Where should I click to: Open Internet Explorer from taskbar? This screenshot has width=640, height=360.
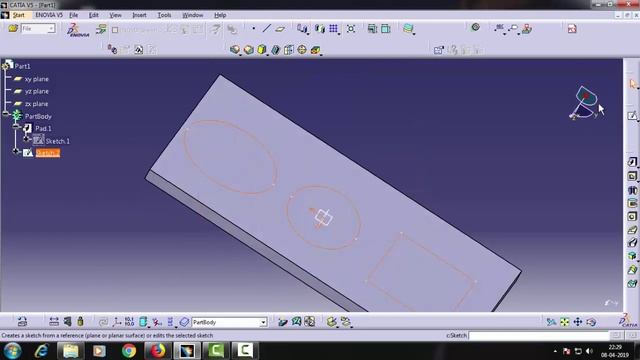click(x=41, y=351)
